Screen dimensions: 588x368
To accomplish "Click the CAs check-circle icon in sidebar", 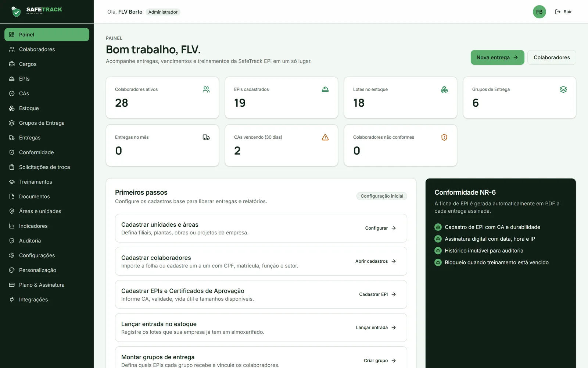I will (12, 93).
